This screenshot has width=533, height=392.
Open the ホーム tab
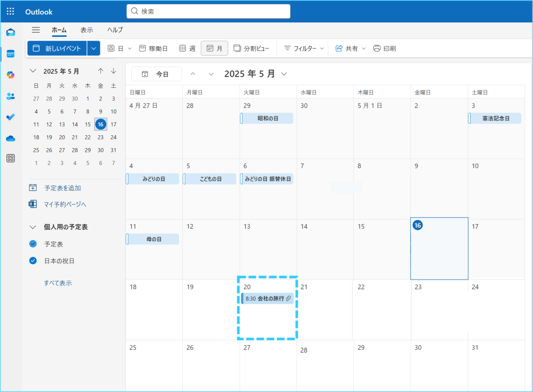click(x=59, y=30)
